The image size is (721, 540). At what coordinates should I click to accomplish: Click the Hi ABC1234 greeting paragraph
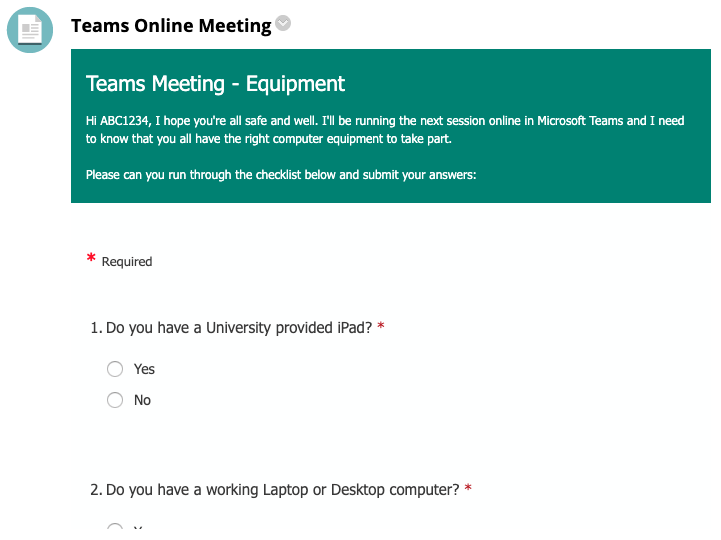385,130
